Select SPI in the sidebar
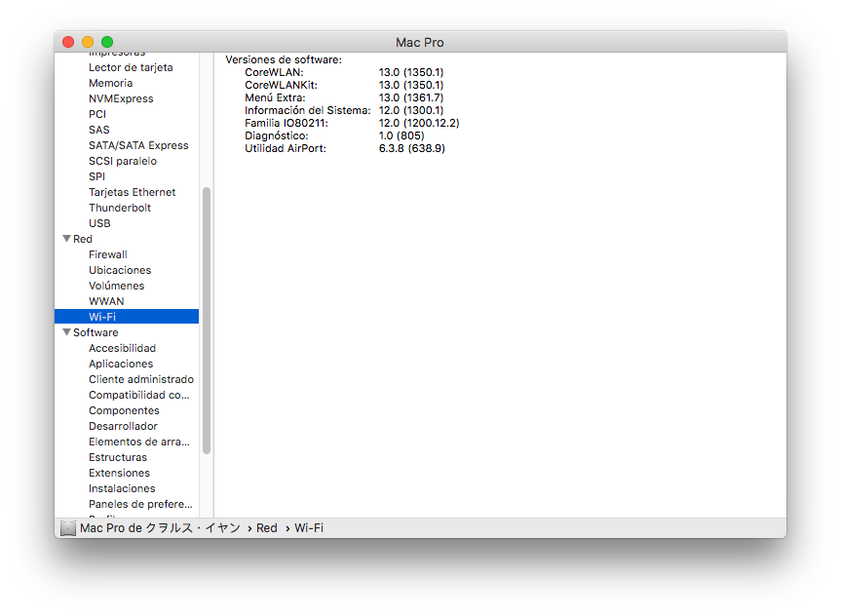The width and height of the screenshot is (841, 616). [x=96, y=176]
